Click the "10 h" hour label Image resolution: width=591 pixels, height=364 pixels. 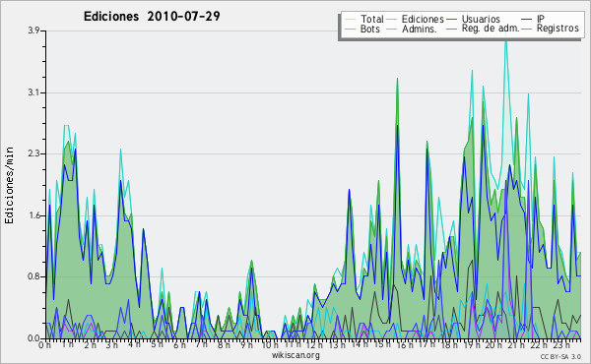tap(270, 344)
